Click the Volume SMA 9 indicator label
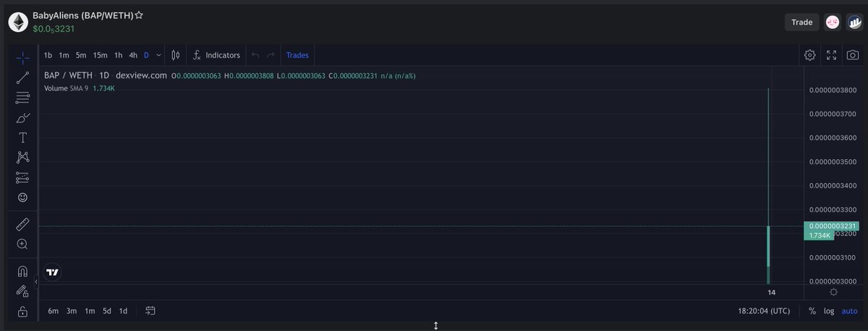 point(66,88)
